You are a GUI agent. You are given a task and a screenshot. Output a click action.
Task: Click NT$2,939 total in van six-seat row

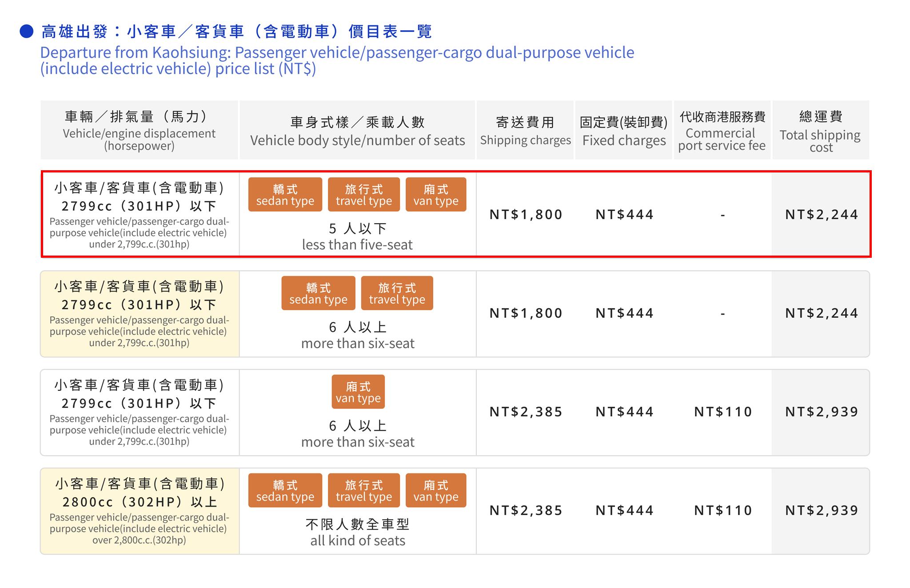click(822, 412)
